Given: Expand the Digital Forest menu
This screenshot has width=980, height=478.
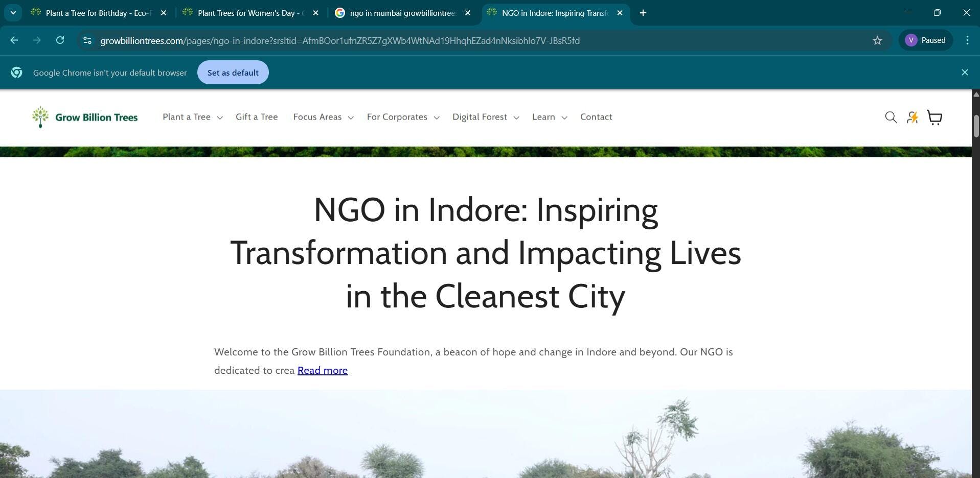Looking at the screenshot, I should click(485, 117).
